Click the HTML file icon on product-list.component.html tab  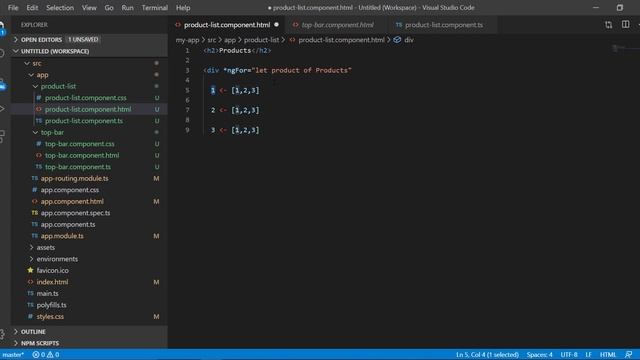[x=178, y=25]
